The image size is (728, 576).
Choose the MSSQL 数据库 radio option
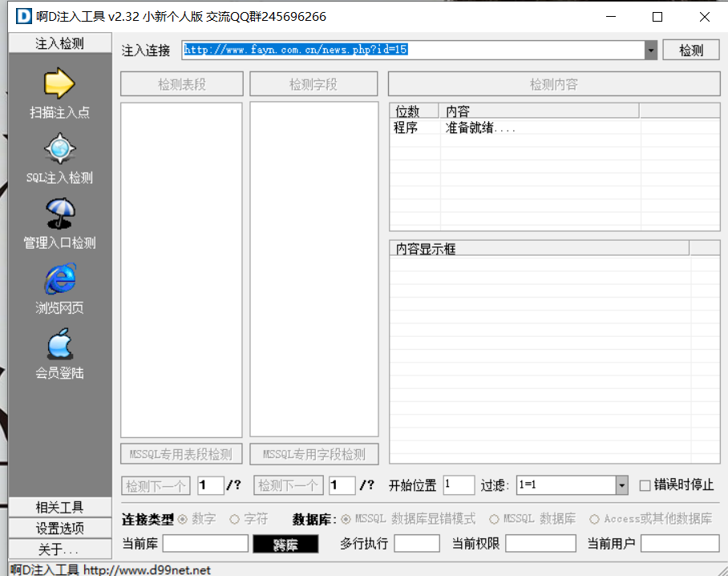[495, 519]
